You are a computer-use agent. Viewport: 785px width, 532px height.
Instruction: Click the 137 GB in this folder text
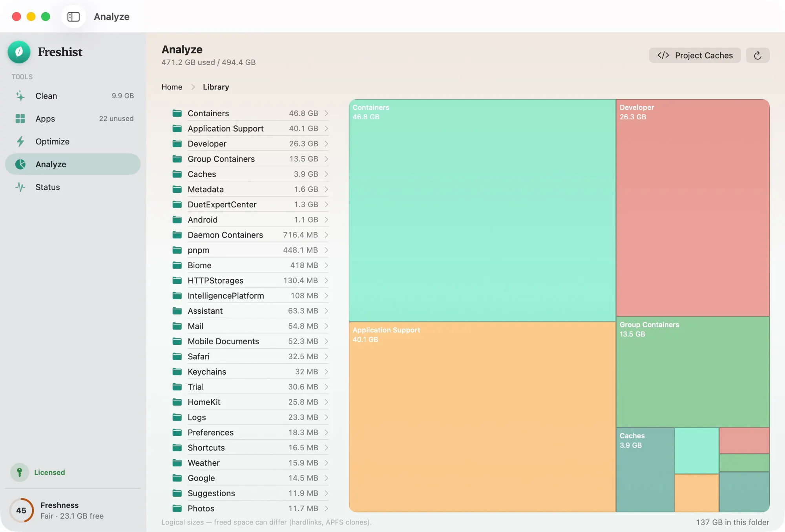[x=732, y=522]
